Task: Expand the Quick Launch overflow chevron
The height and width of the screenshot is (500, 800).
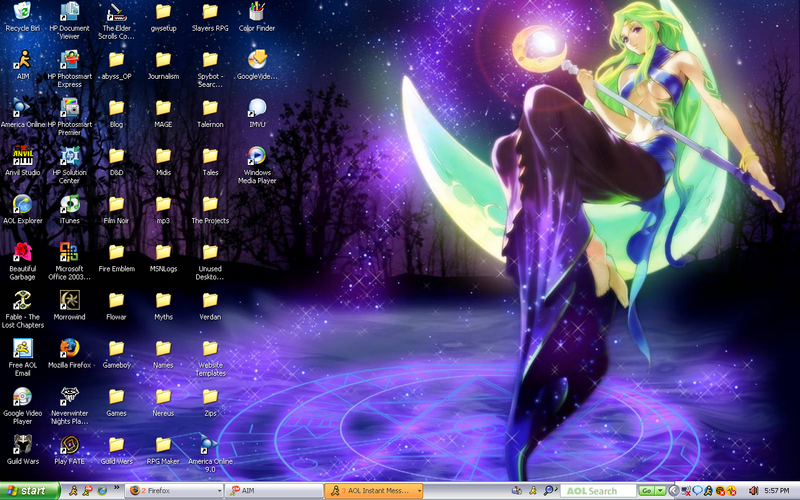Action: (116, 488)
